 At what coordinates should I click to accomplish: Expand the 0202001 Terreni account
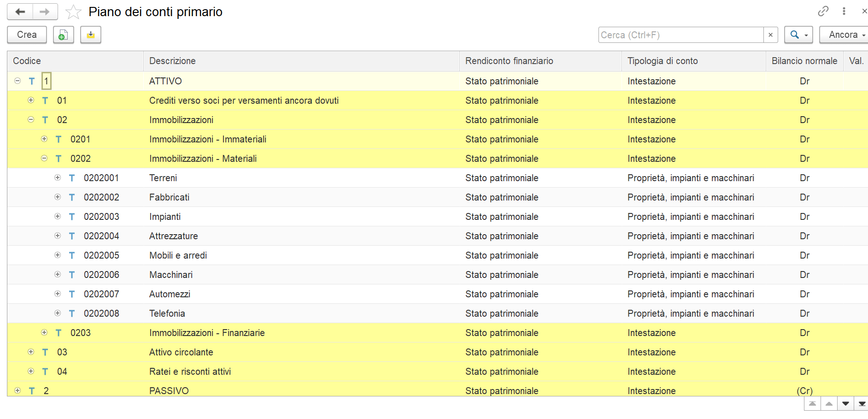pyautogui.click(x=58, y=177)
